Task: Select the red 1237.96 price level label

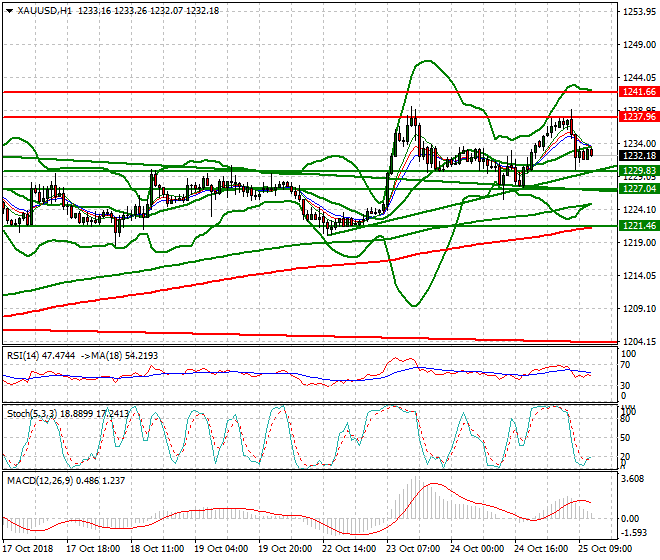Action: (x=639, y=117)
